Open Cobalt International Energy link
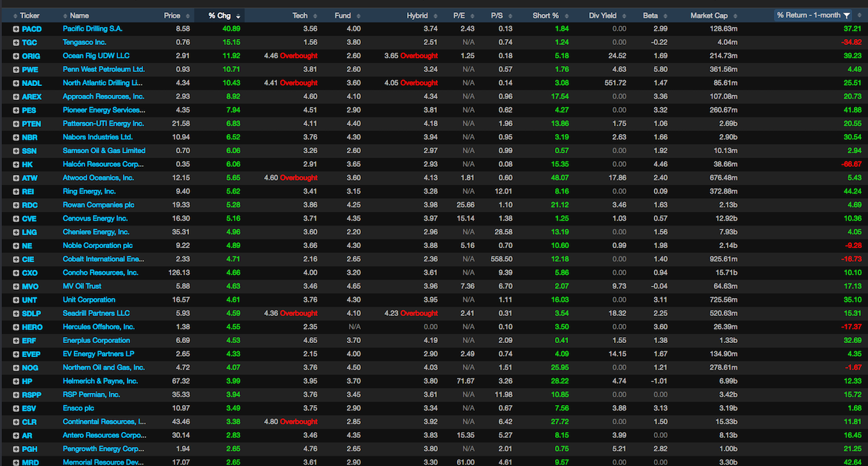This screenshot has width=868, height=466. (104, 259)
